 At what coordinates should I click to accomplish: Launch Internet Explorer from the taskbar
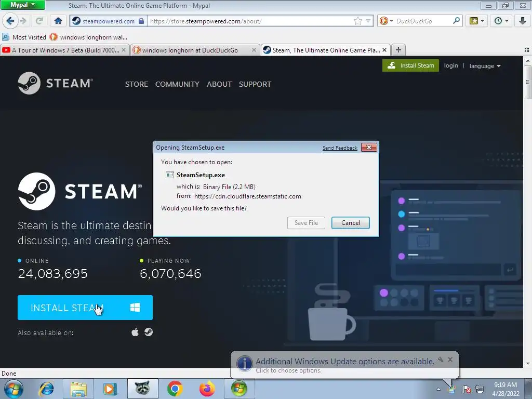click(x=46, y=389)
